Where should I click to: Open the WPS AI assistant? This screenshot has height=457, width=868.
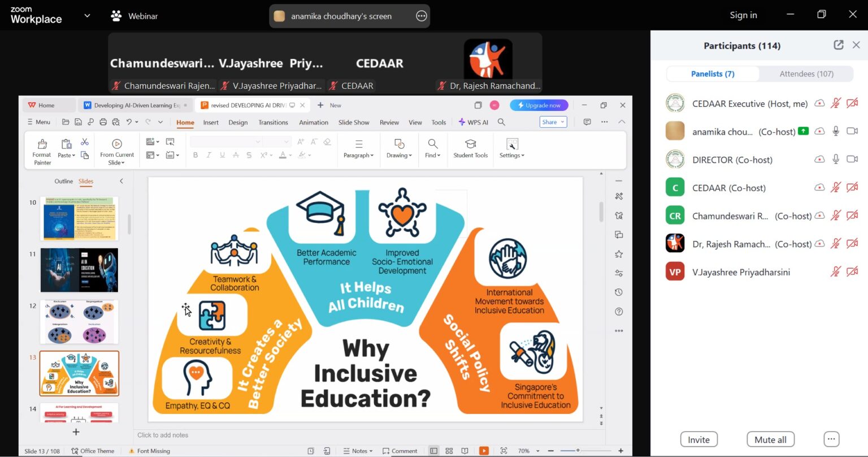pos(474,122)
